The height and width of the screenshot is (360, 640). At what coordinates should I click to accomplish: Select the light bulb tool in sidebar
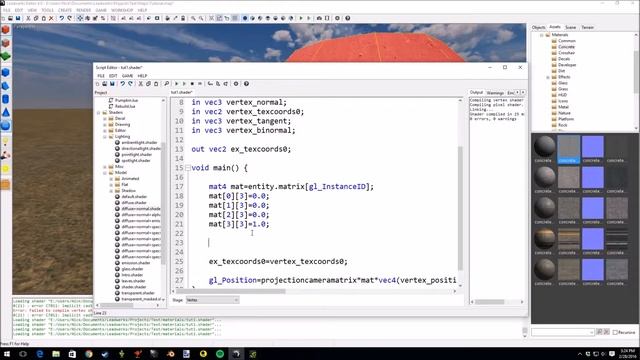6,142
